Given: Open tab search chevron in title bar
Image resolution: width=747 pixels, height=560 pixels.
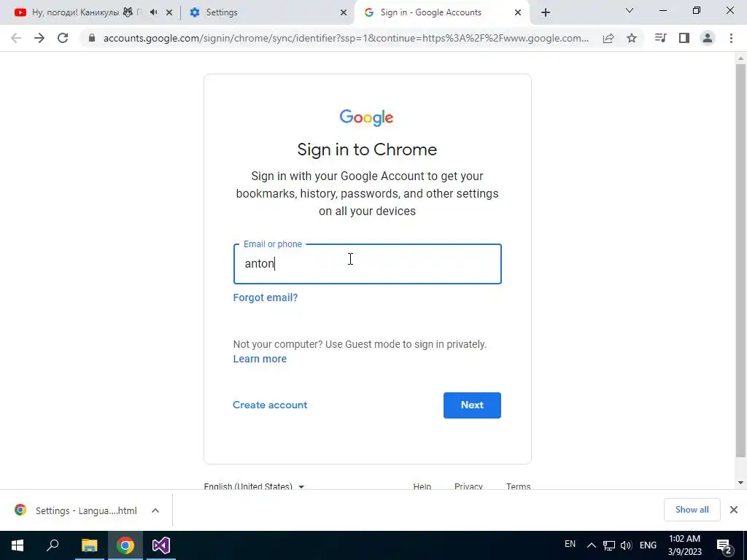Looking at the screenshot, I should 630,10.
